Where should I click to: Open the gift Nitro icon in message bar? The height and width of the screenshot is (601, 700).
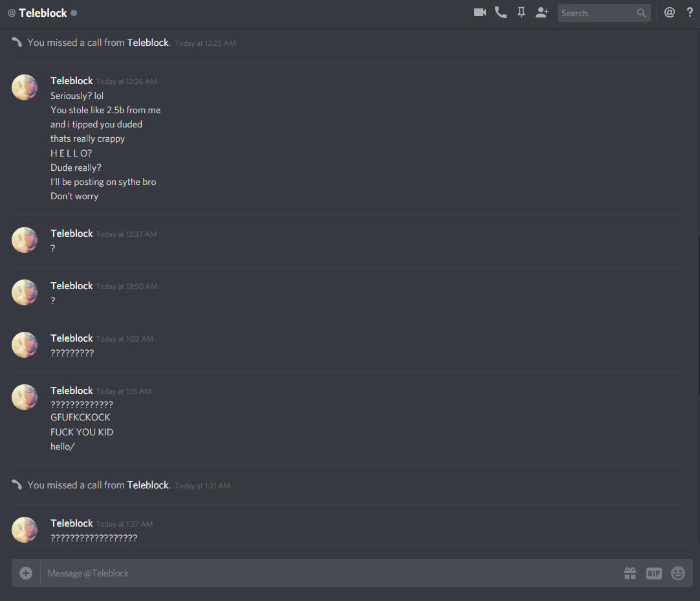coord(630,573)
